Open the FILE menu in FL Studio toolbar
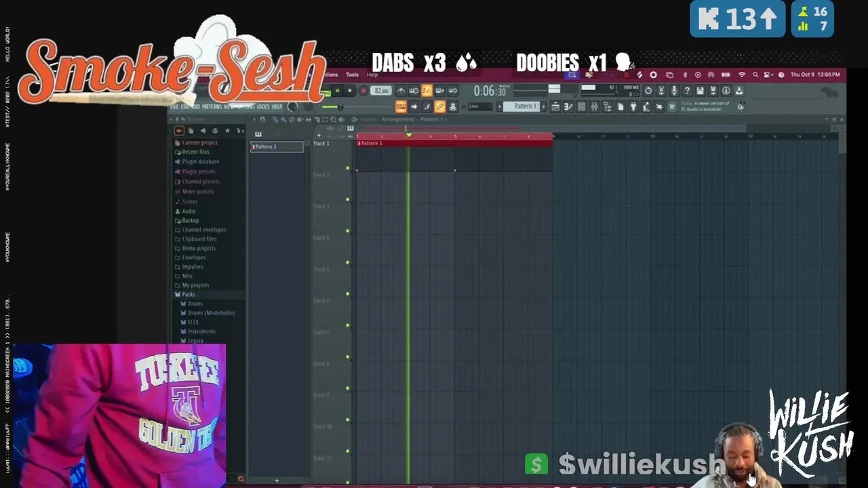Screen dimensions: 868x488 [174, 106]
